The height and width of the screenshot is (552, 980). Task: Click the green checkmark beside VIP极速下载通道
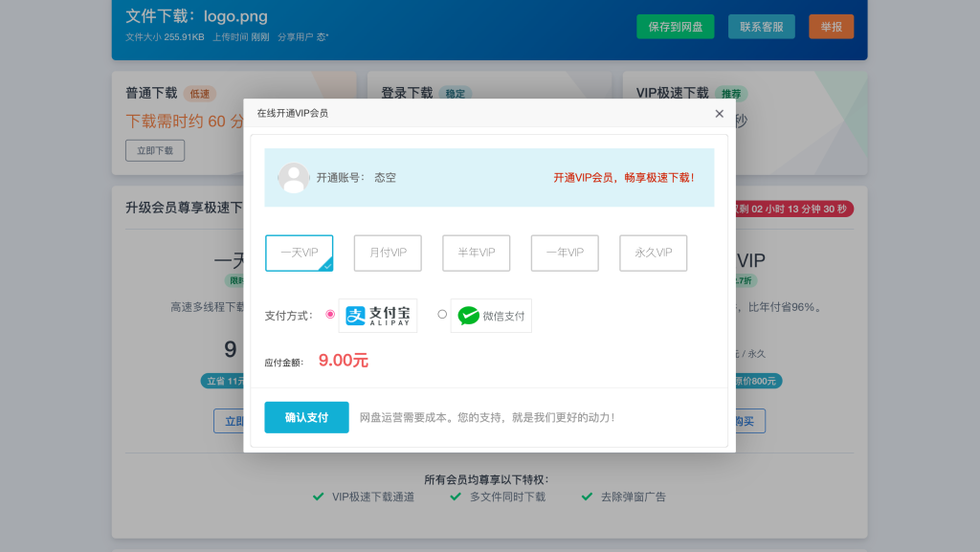317,497
